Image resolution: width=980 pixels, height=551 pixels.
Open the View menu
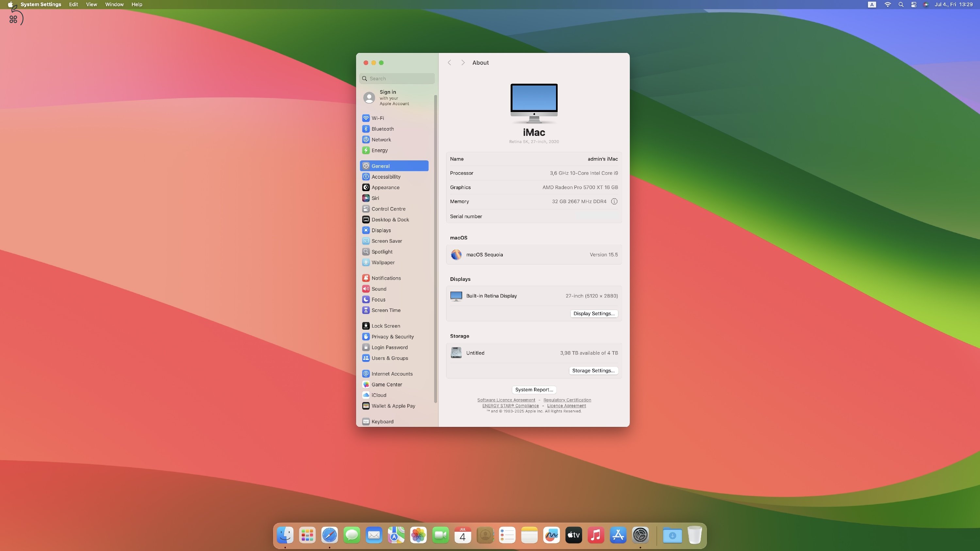[x=91, y=5]
